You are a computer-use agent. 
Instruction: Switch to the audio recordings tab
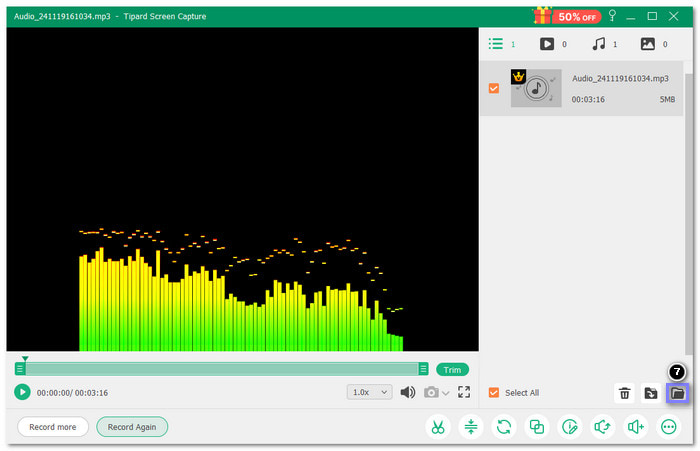[599, 44]
